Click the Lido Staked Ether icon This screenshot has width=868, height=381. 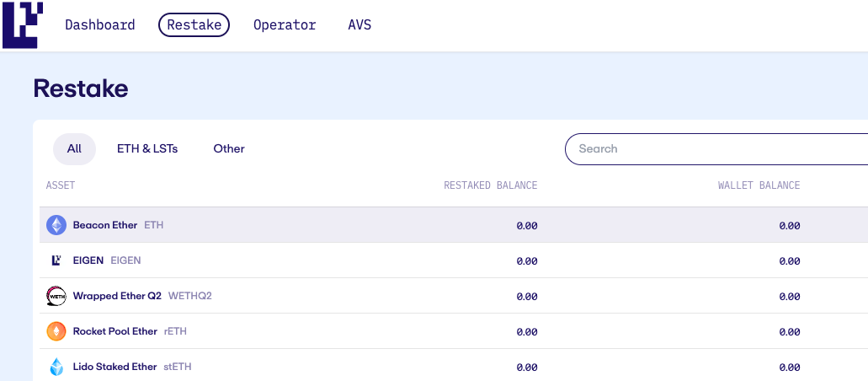click(56, 367)
